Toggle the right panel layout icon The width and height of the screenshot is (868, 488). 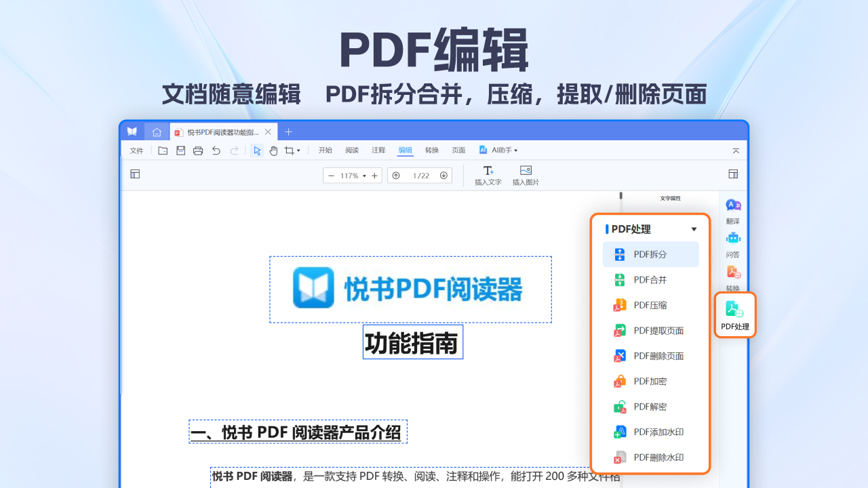[732, 174]
